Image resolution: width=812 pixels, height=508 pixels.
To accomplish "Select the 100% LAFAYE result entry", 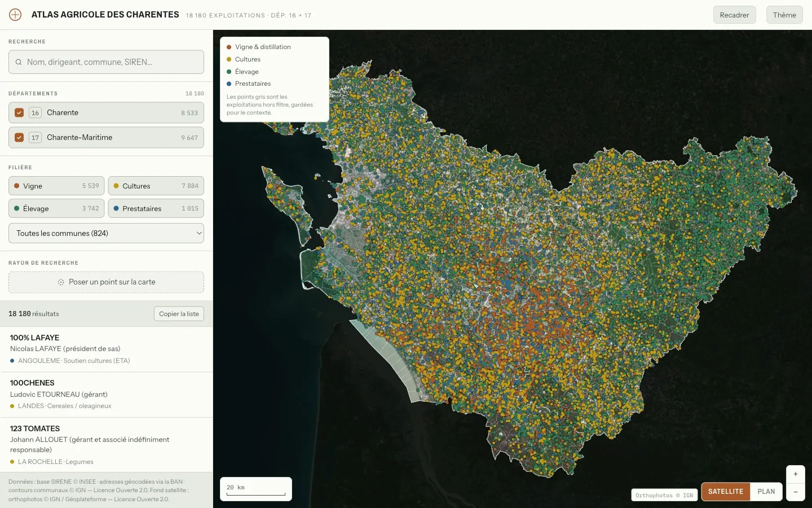I will (106, 349).
